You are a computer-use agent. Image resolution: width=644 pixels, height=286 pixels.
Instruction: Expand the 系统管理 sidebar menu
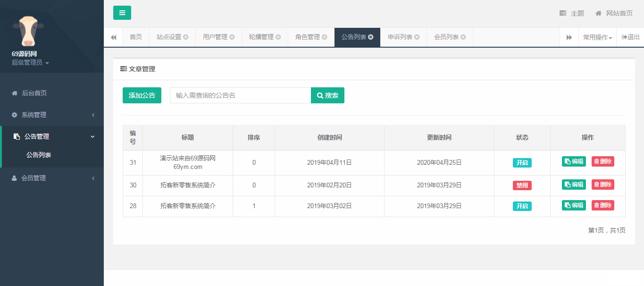[52, 115]
